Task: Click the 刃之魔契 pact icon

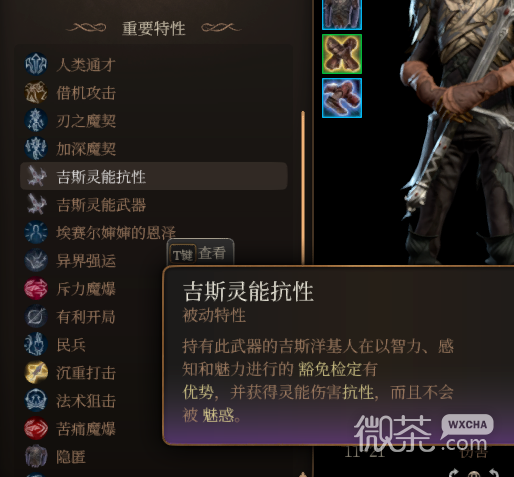Action: pos(36,120)
